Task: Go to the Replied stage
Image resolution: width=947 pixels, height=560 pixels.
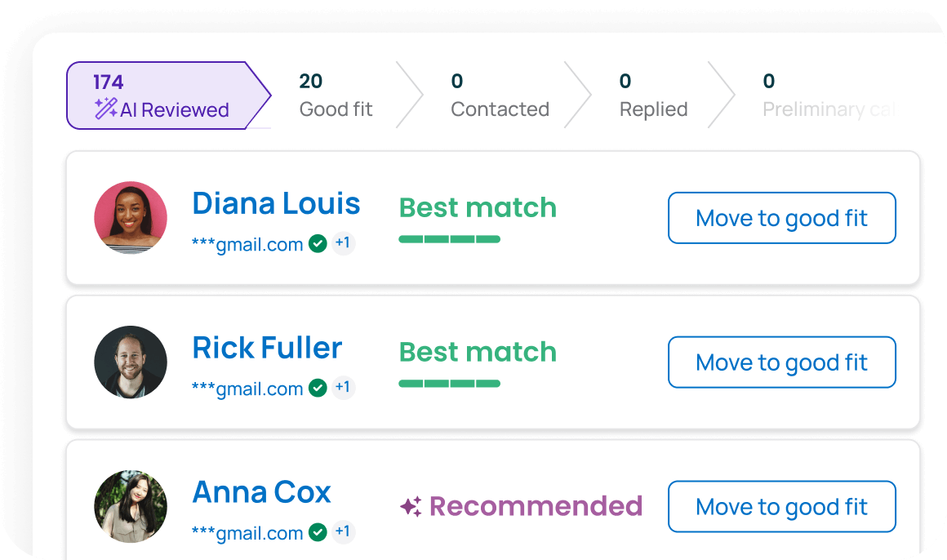Action: click(653, 96)
